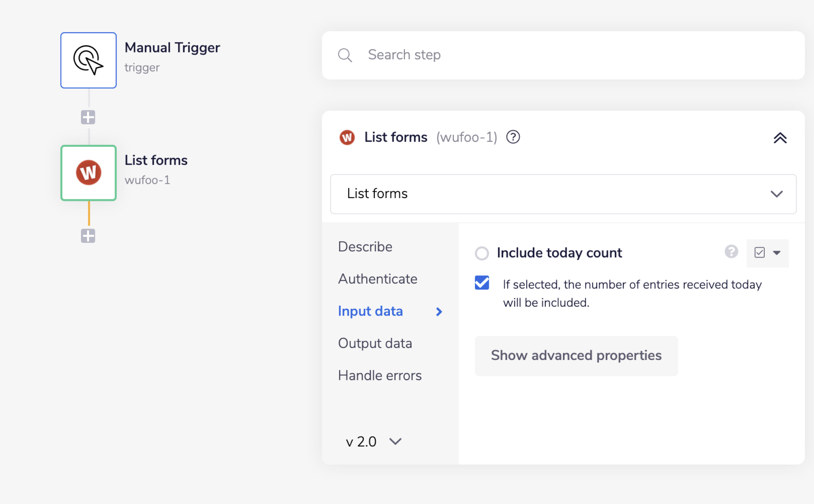Add step below List forms node
Viewport: 814px width, 504px height.
pyautogui.click(x=88, y=236)
